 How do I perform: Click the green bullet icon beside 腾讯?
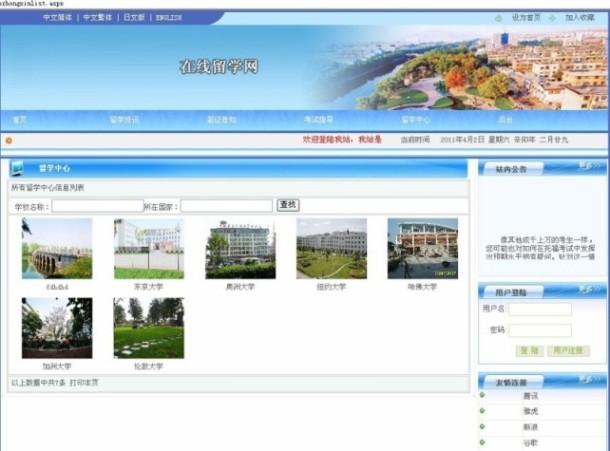coord(482,397)
